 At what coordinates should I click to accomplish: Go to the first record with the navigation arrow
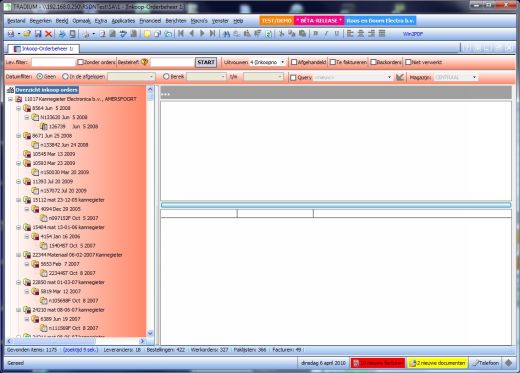point(181,34)
